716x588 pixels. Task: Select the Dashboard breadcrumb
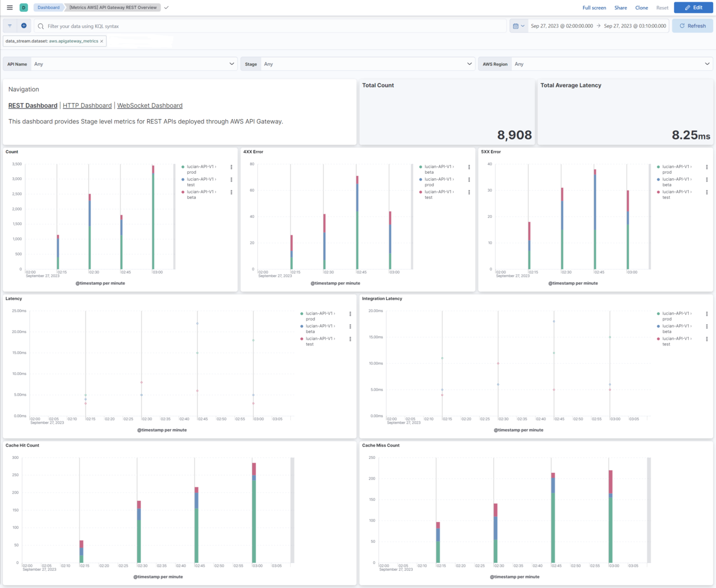(x=48, y=7)
